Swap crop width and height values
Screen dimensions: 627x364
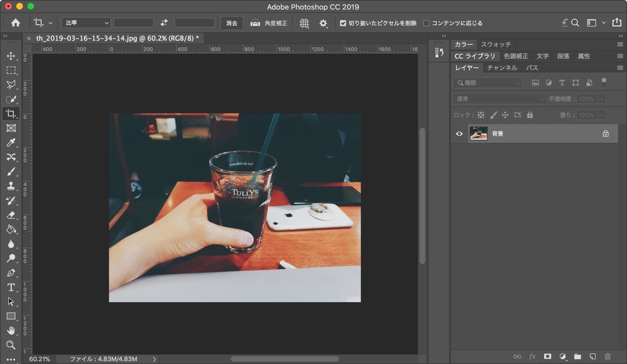click(164, 23)
